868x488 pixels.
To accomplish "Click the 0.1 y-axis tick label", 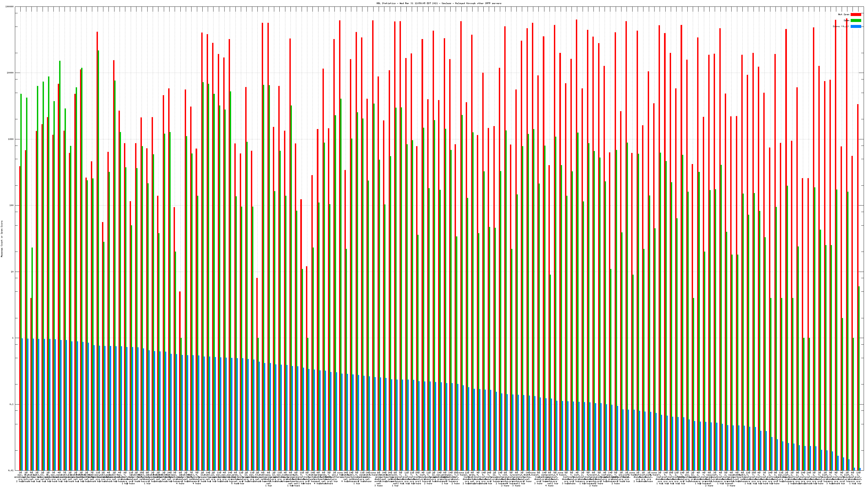I will 11,404.
